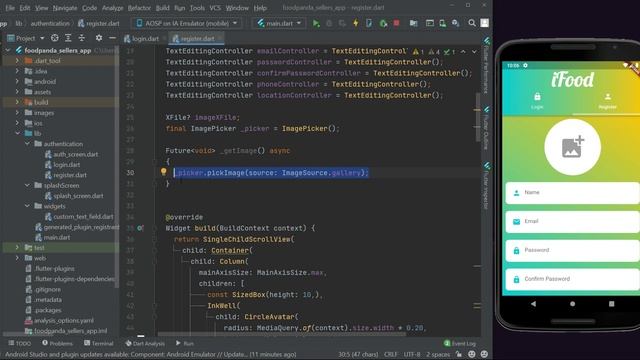Image resolution: width=640 pixels, height=360 pixels.
Task: Click the intention lightbulb on line 30
Action: 164,172
